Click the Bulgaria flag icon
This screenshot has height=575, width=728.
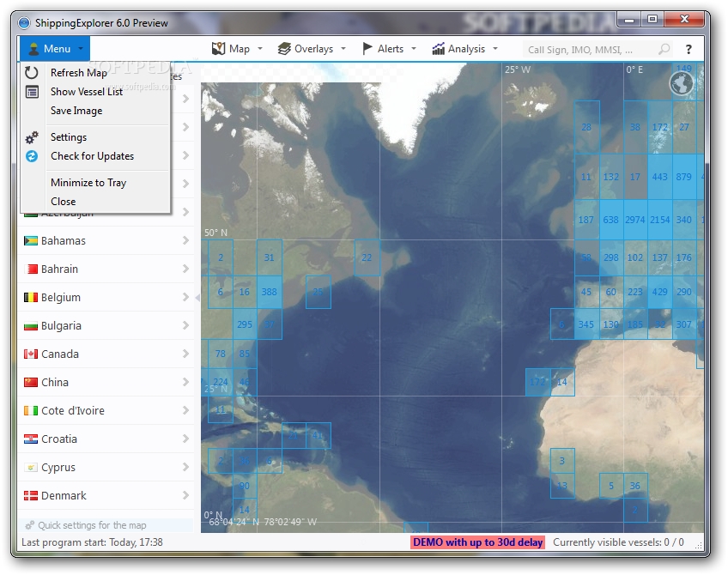click(31, 326)
